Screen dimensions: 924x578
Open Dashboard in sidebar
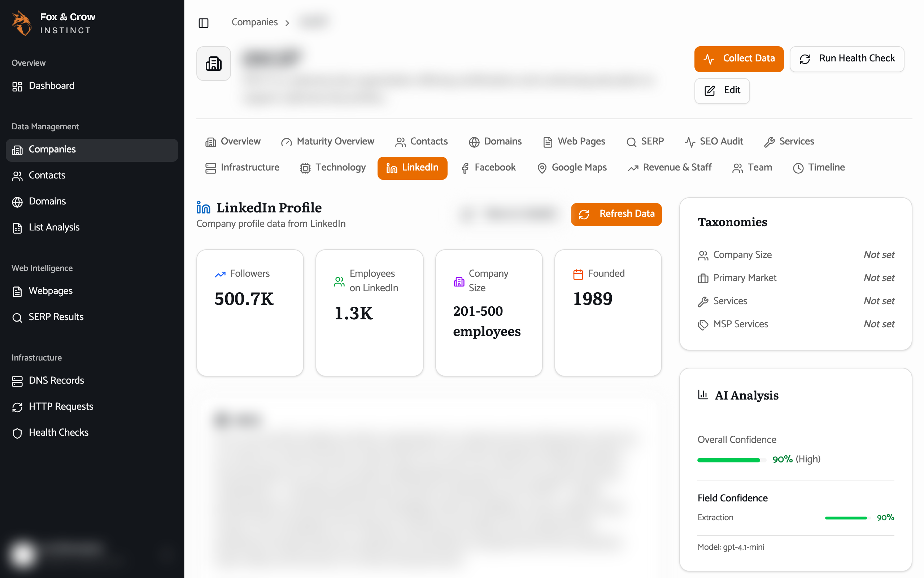point(92,86)
